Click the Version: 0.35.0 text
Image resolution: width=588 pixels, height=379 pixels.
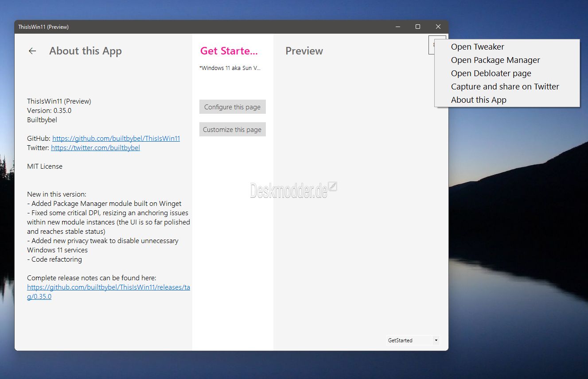[49, 111]
